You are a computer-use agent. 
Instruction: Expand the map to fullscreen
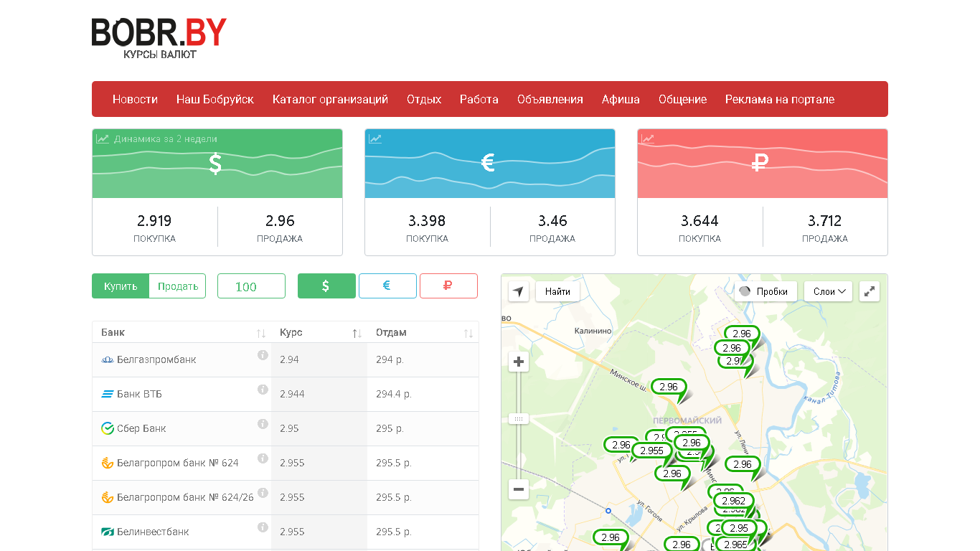[x=870, y=291]
